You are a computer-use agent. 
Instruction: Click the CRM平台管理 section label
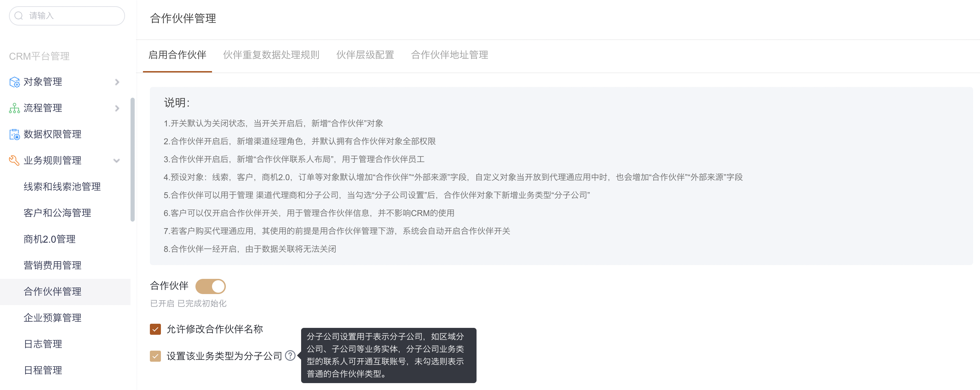click(x=39, y=56)
